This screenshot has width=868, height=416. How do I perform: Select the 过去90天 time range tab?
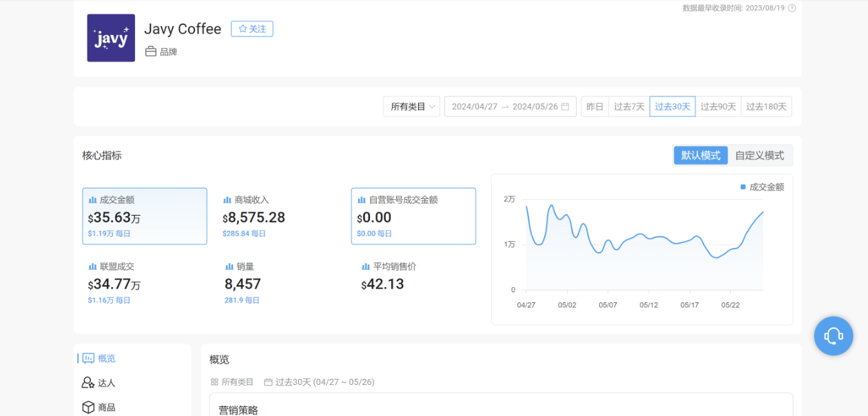(x=718, y=107)
